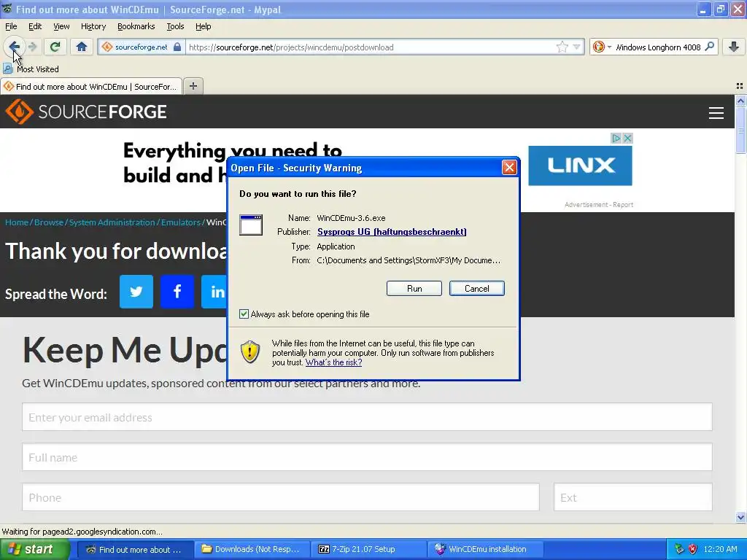Viewport: 747px width, 560px height.
Task: Click the Sysprogs UG publisher link
Action: (x=392, y=232)
